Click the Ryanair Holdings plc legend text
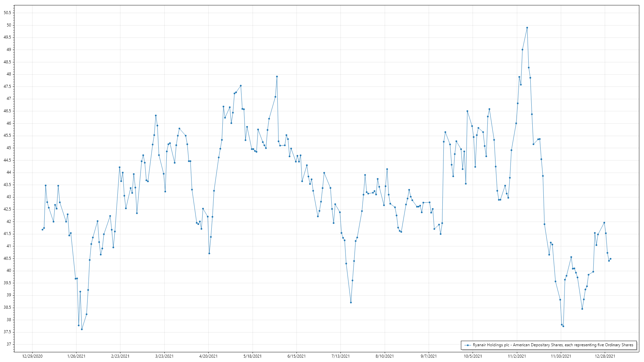The height and width of the screenshot is (362, 644). tap(553, 345)
